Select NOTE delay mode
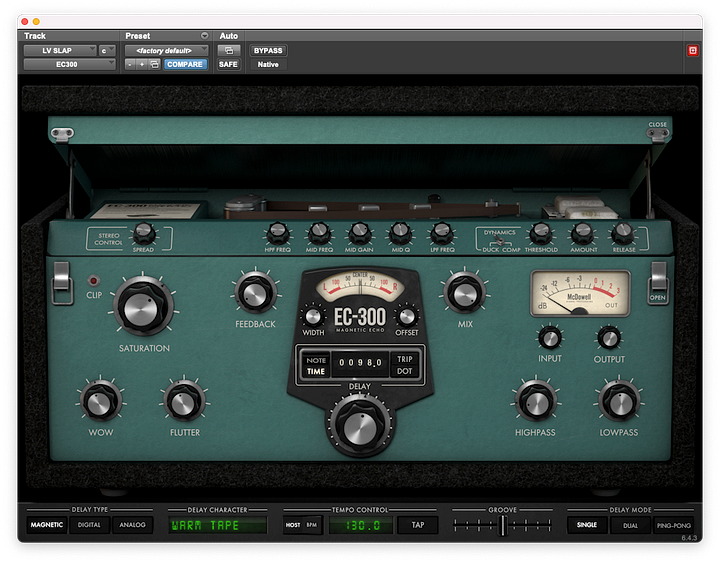 point(316,360)
